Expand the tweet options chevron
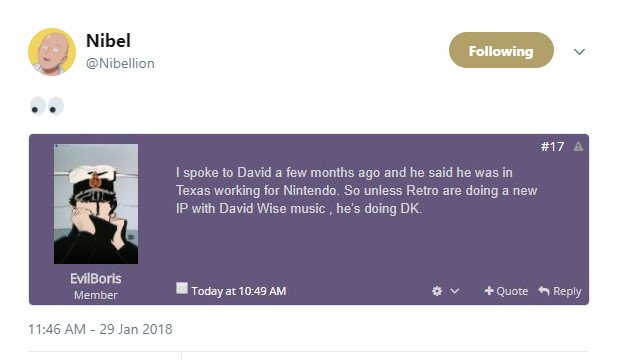This screenshot has height=360, width=617. (579, 52)
